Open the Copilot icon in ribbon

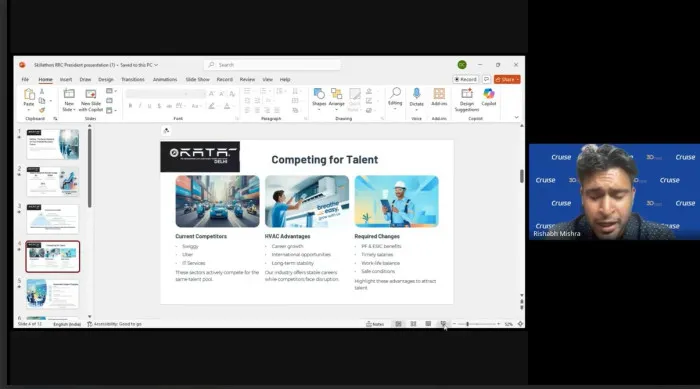[489, 96]
